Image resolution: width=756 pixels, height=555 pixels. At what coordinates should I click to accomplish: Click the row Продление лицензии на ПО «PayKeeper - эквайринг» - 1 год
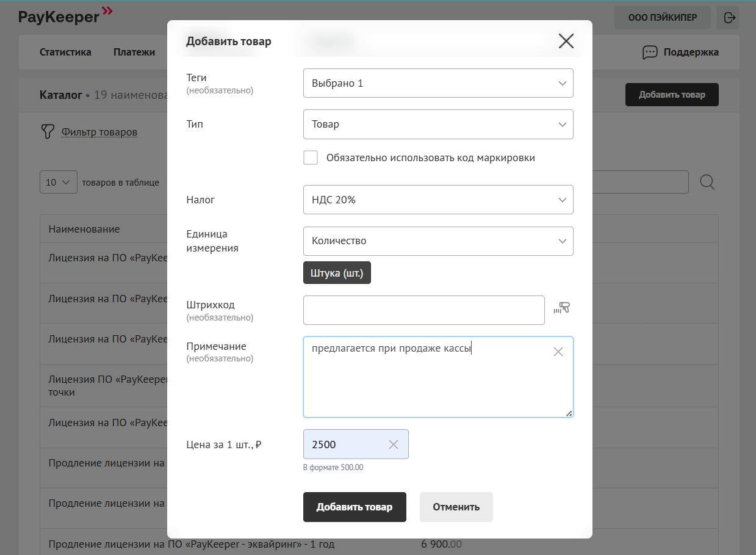click(192, 544)
